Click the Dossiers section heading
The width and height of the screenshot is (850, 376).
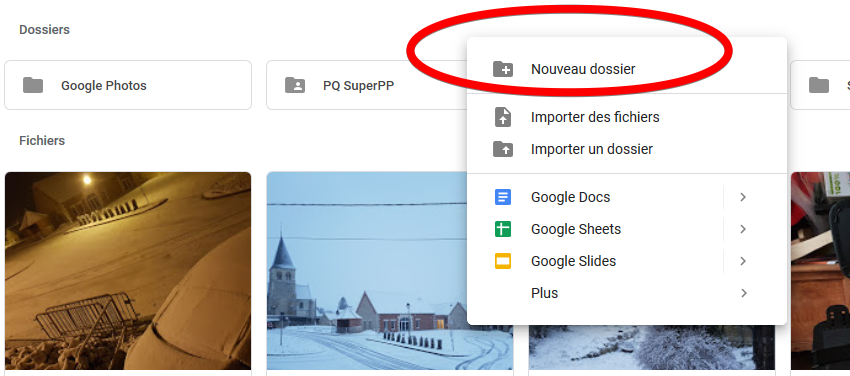tap(44, 30)
